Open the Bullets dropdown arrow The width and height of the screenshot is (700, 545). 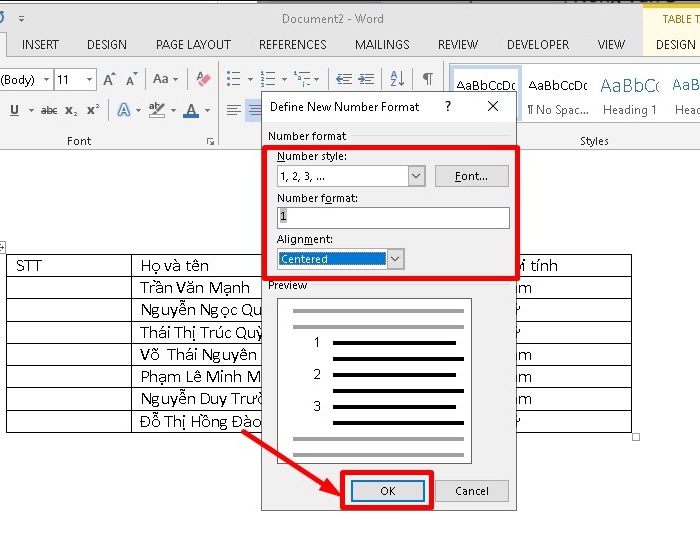250,79
